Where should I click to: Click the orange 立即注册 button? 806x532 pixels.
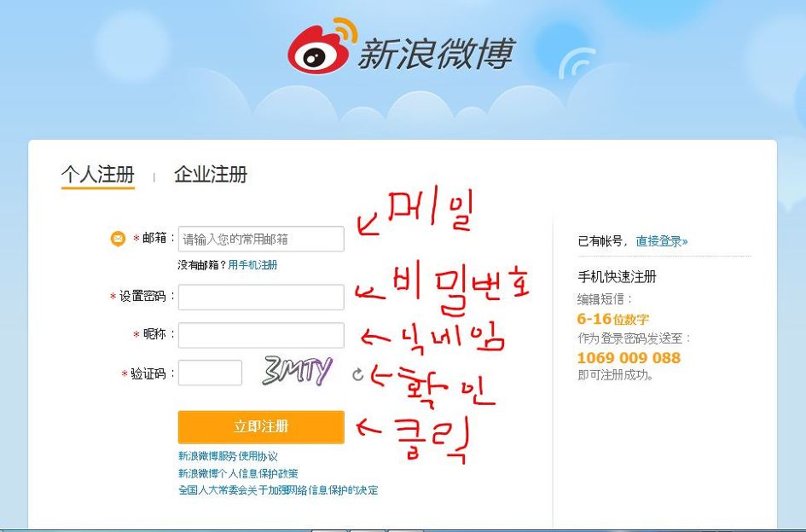point(261,426)
